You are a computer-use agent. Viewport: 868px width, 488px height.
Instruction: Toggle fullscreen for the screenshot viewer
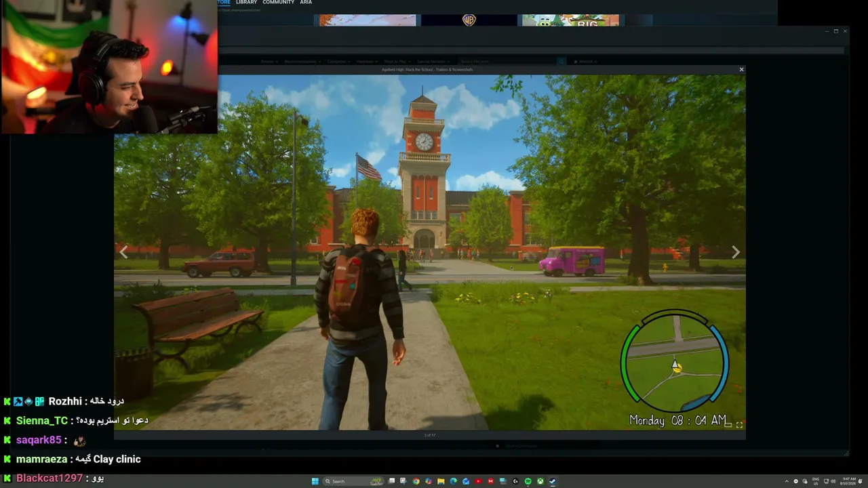739,425
